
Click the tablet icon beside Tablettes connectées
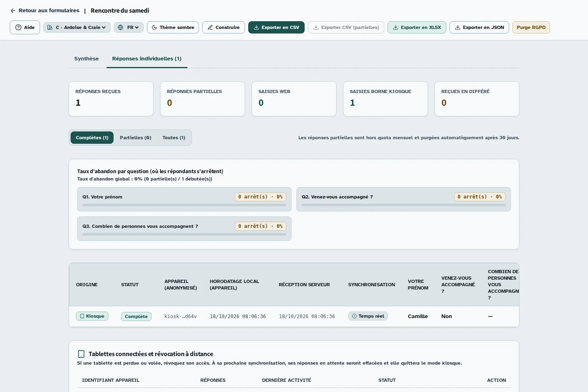click(81, 354)
